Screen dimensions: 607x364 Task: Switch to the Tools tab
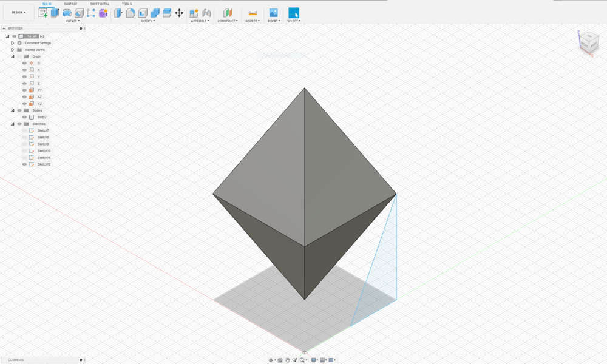coord(127,4)
